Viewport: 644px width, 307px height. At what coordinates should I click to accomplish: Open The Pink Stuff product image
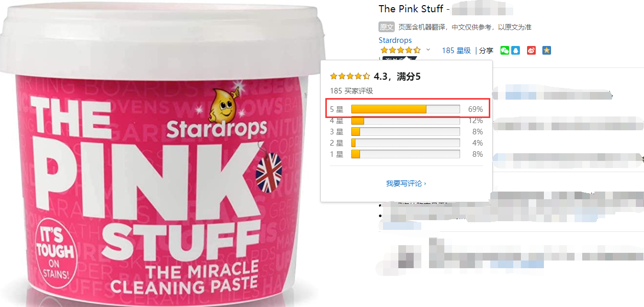[163, 153]
